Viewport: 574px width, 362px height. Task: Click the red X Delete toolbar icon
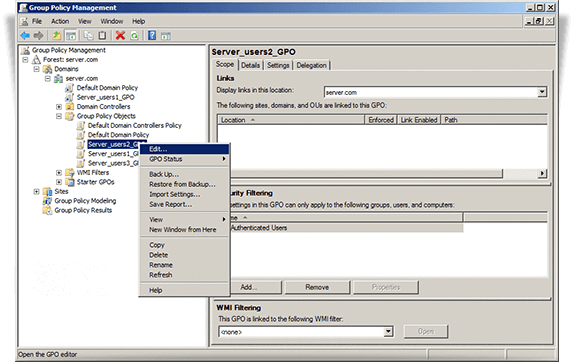[120, 36]
